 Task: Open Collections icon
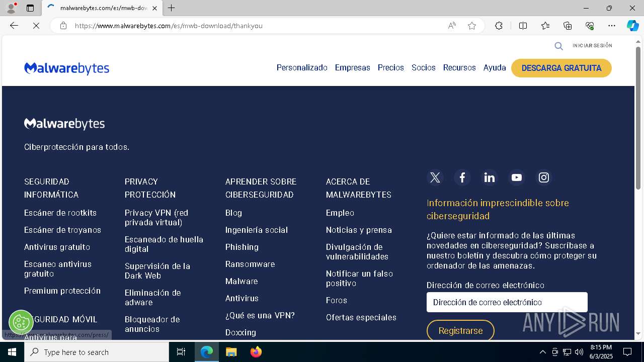(x=568, y=26)
